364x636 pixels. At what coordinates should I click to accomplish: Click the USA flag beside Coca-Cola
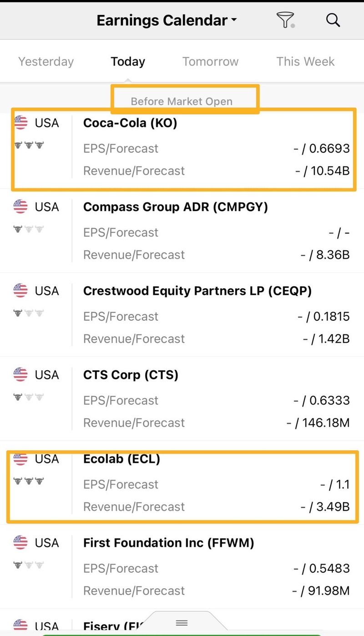point(21,122)
